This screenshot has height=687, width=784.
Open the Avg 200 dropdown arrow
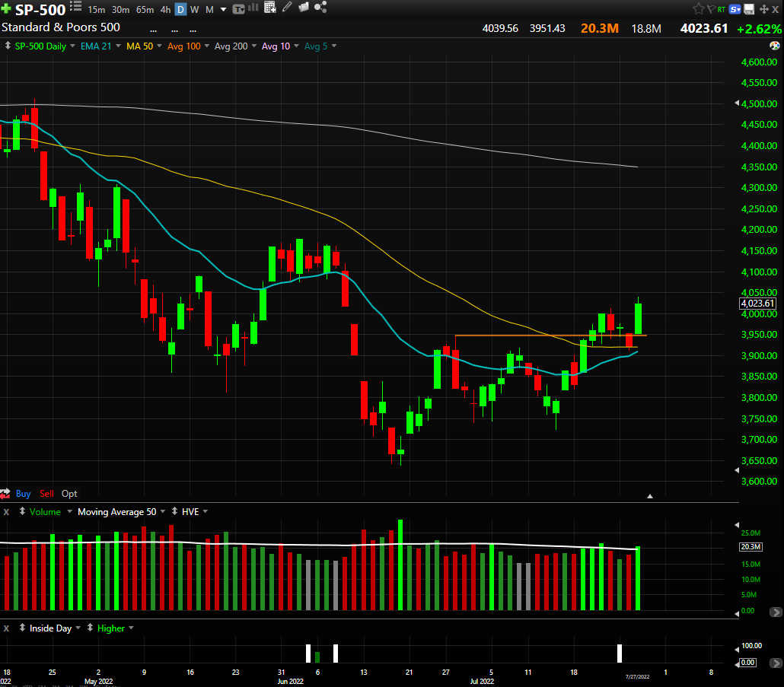pyautogui.click(x=254, y=46)
